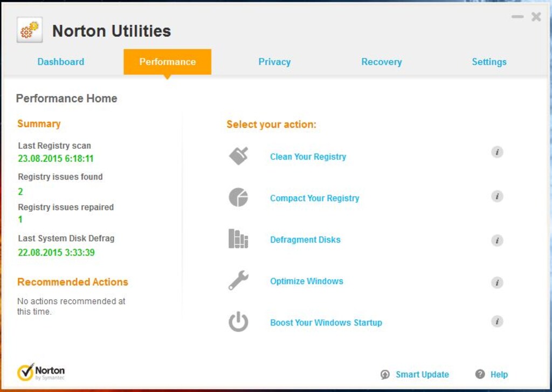Open the Settings tab
552x392 pixels.
489,62
